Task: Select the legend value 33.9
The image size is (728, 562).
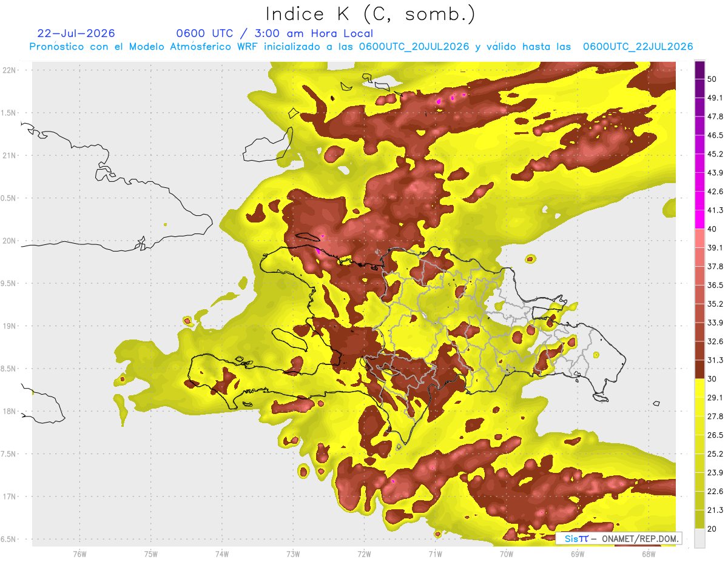Action: (x=715, y=323)
